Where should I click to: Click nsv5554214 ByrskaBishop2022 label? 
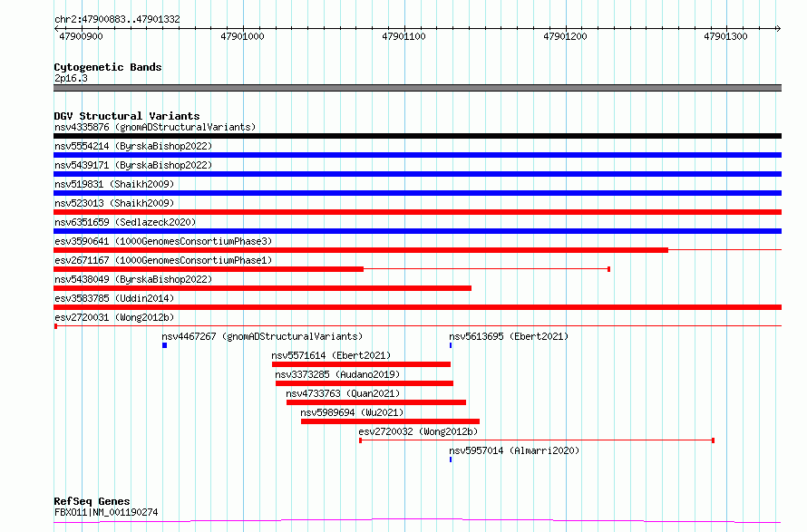click(x=133, y=146)
